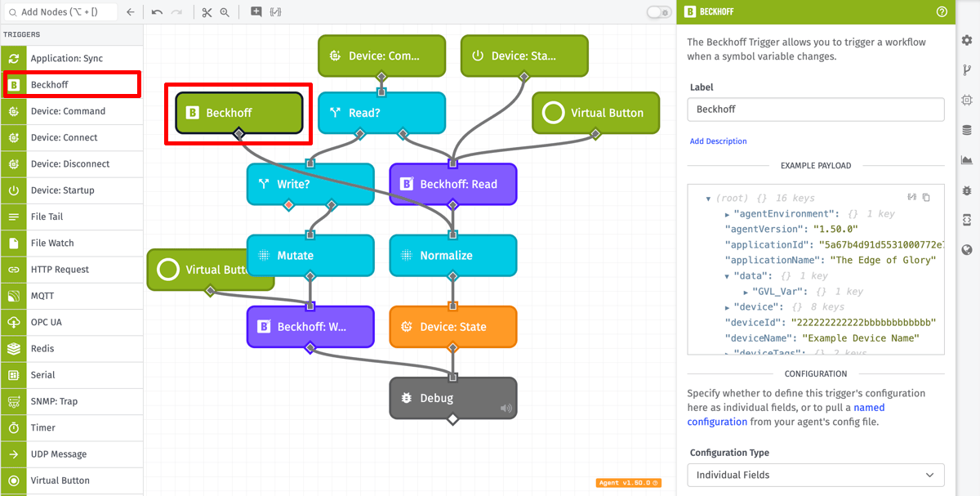This screenshot has height=496, width=980.
Task: Click the payload path icon in example payload
Action: 912,198
